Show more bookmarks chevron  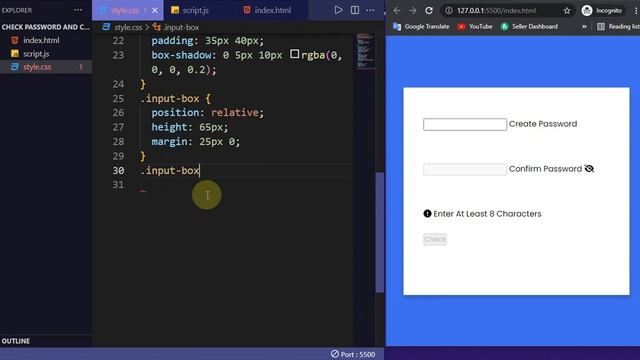click(584, 27)
